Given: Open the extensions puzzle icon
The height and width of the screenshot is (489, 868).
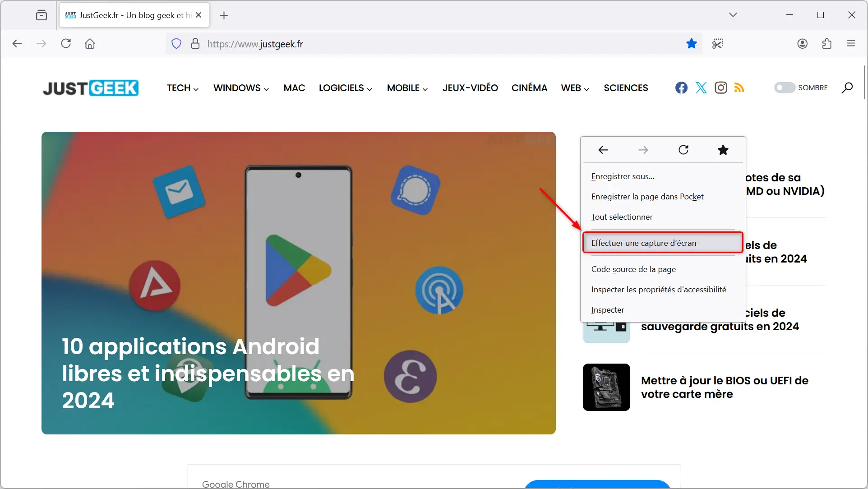Looking at the screenshot, I should (x=826, y=44).
